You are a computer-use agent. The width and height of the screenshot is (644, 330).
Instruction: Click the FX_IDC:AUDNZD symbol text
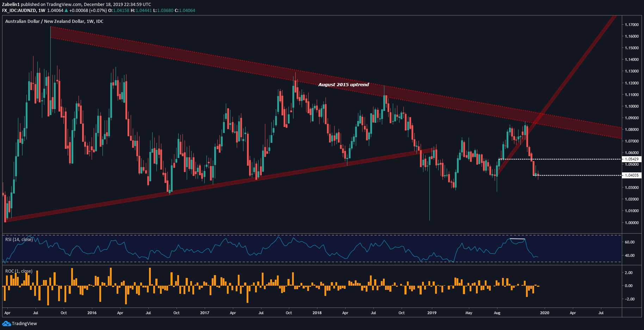click(19, 10)
